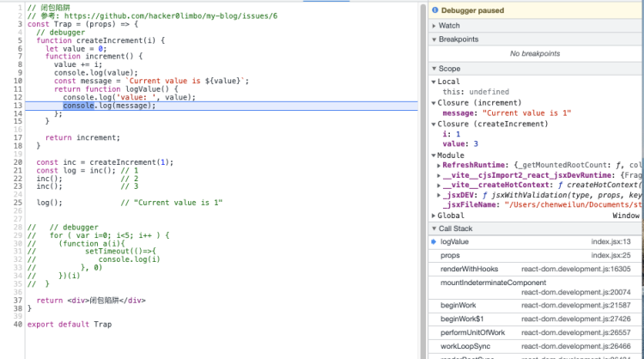Image resolution: width=644 pixels, height=359 pixels.
Task: Expand the Global scope group
Action: (x=434, y=216)
